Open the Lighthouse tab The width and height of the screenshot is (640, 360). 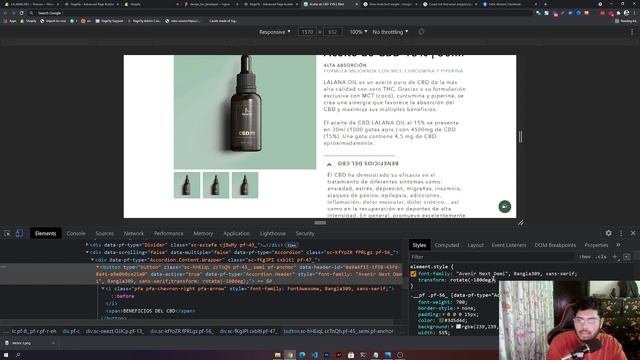(x=273, y=233)
